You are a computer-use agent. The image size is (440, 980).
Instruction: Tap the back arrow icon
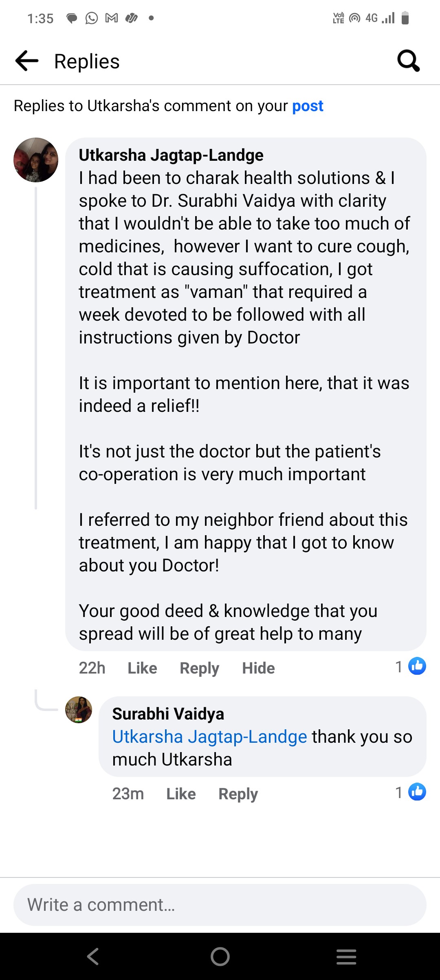pos(27,61)
